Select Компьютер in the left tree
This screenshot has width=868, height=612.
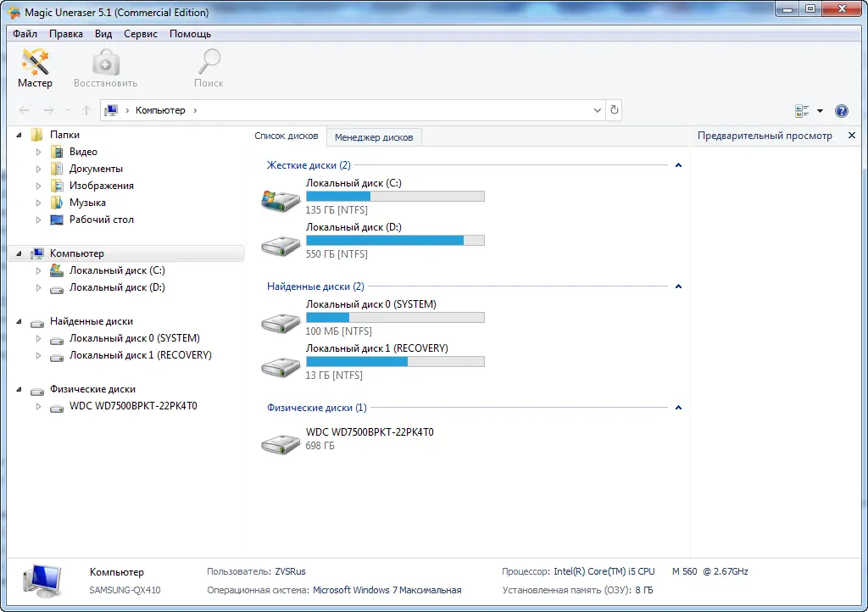78,253
